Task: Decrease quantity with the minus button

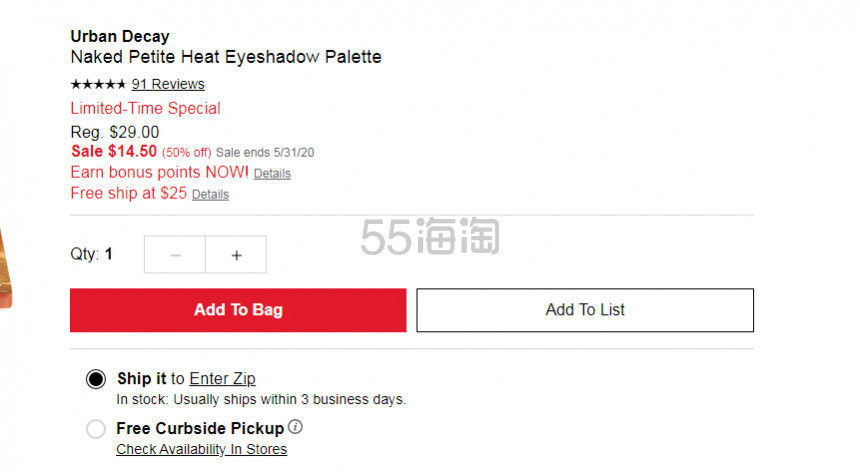Action: (x=175, y=255)
